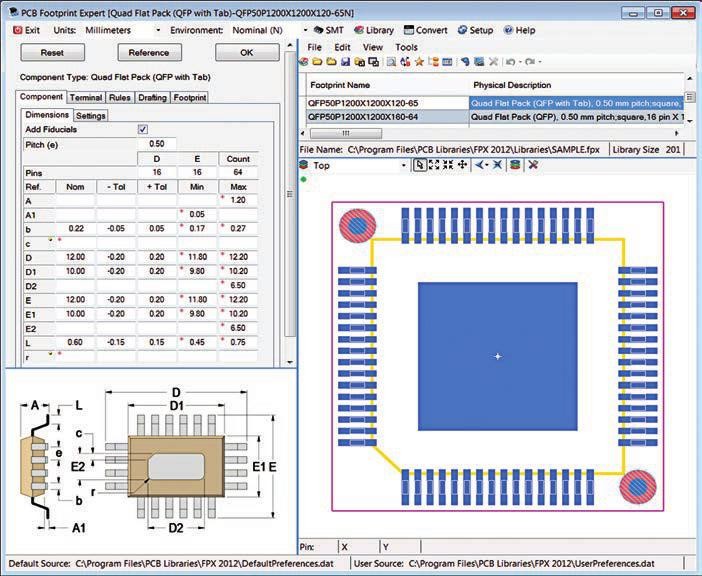Click the zoom-in collapsing arrows icon

448,165
